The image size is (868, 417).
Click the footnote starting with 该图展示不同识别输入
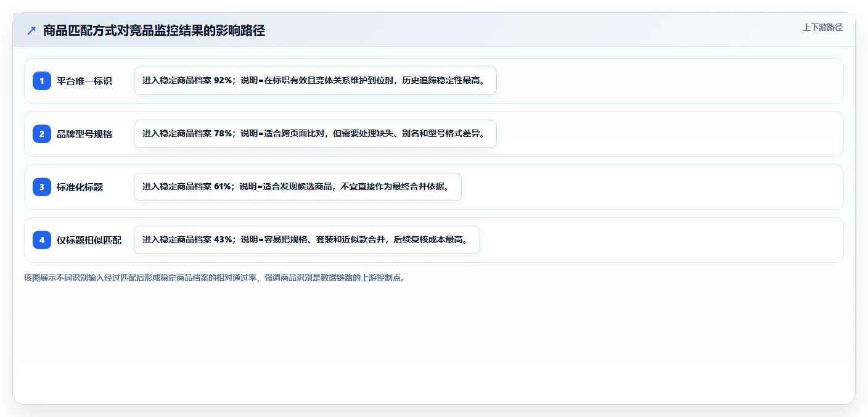click(x=215, y=278)
